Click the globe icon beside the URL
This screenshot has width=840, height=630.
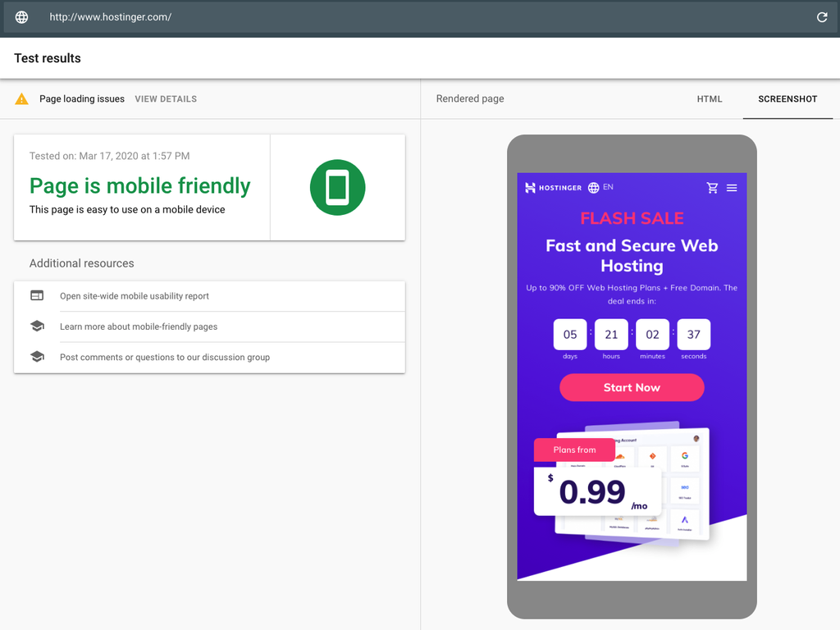21,17
